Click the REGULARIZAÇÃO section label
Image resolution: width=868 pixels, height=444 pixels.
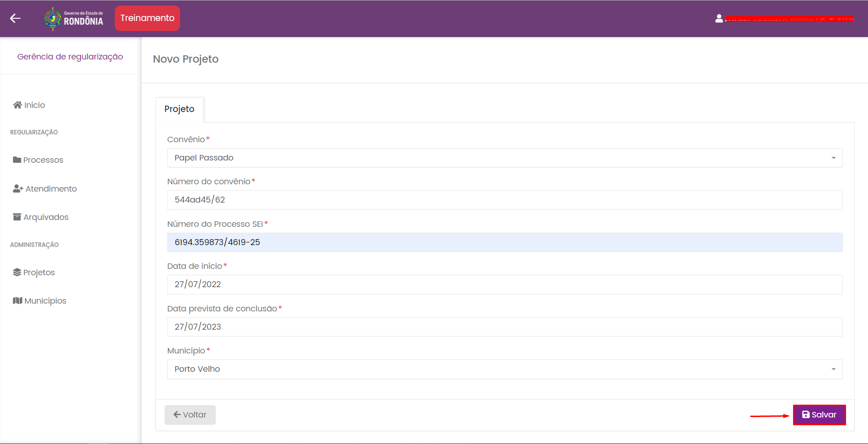[34, 132]
